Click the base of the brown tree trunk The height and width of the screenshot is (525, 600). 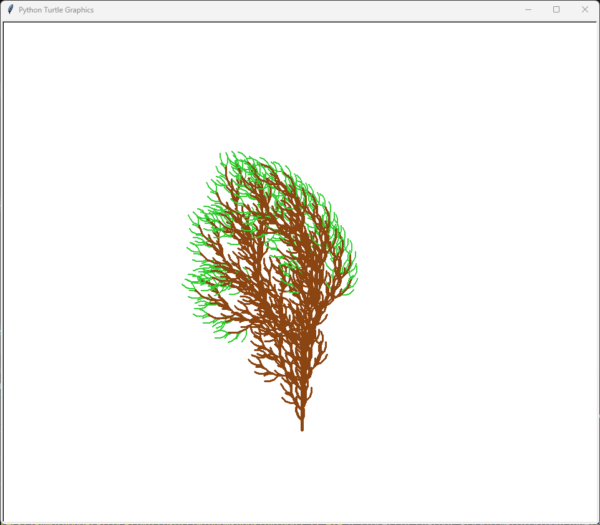[x=302, y=427]
